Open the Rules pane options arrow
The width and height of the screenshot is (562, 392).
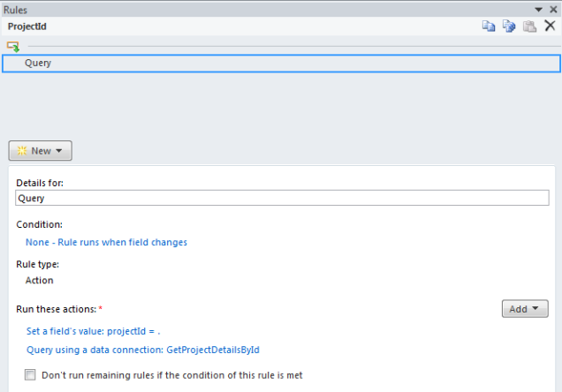pos(538,10)
